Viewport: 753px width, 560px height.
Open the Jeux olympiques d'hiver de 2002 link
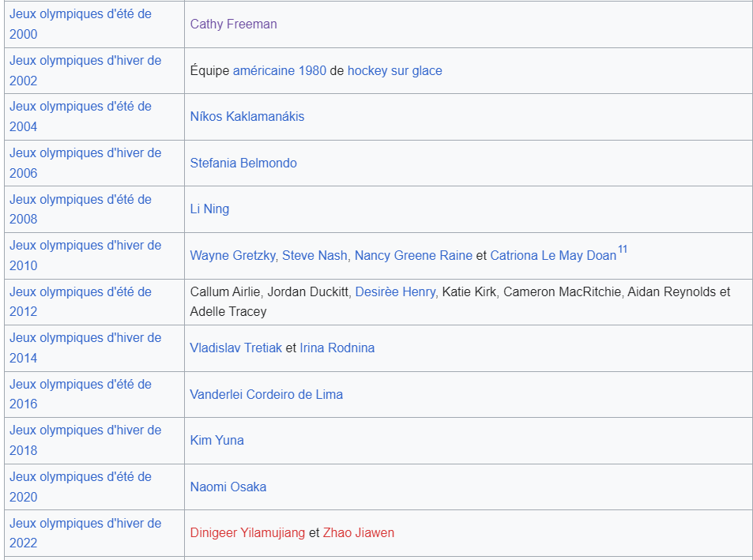click(85, 70)
